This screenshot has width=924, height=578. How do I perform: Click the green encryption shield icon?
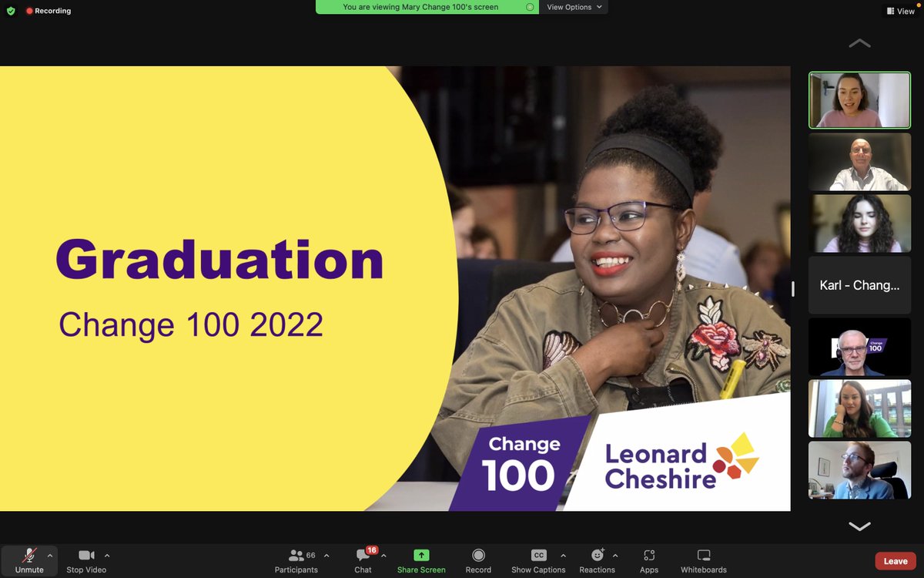coord(11,11)
